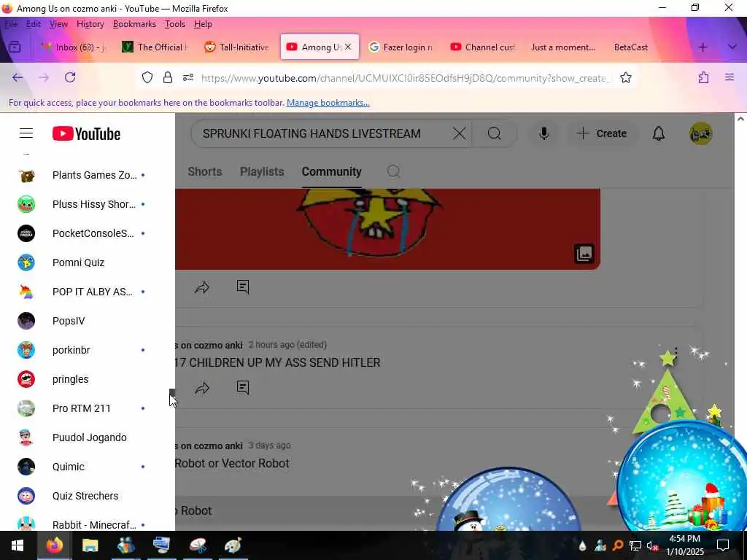Open the Edit menu
The image size is (747, 560).
pyautogui.click(x=34, y=24)
